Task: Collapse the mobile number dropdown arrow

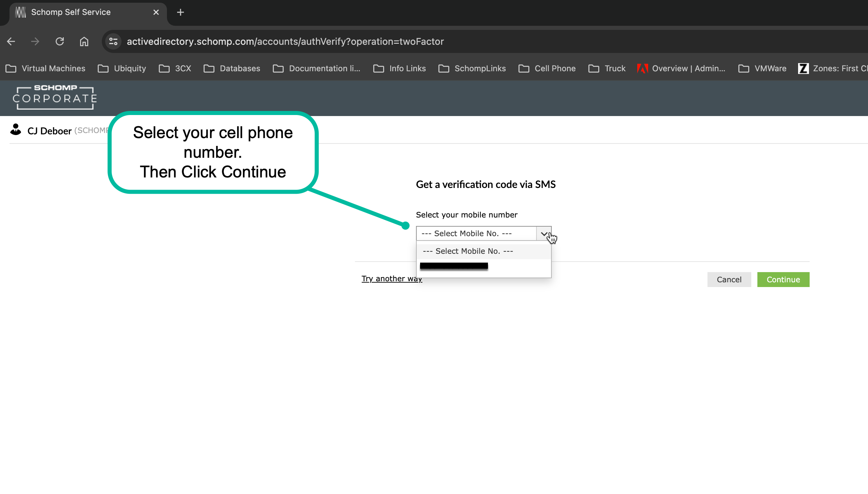Action: [544, 233]
